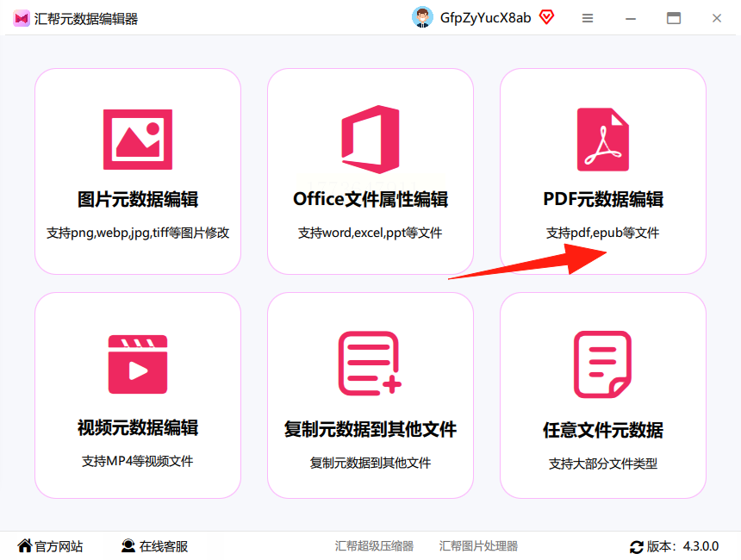Click 支持MP4等视频文件 description
Image resolution: width=741 pixels, height=560 pixels.
(138, 461)
